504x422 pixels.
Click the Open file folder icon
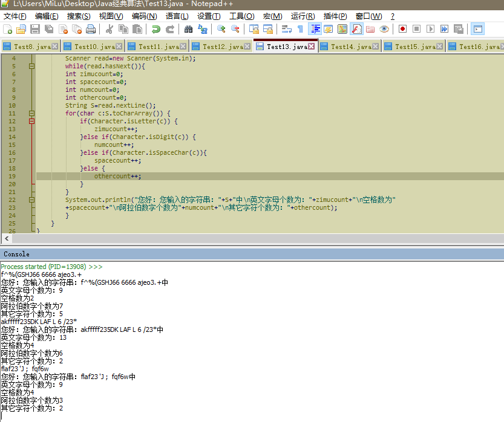coord(21,29)
